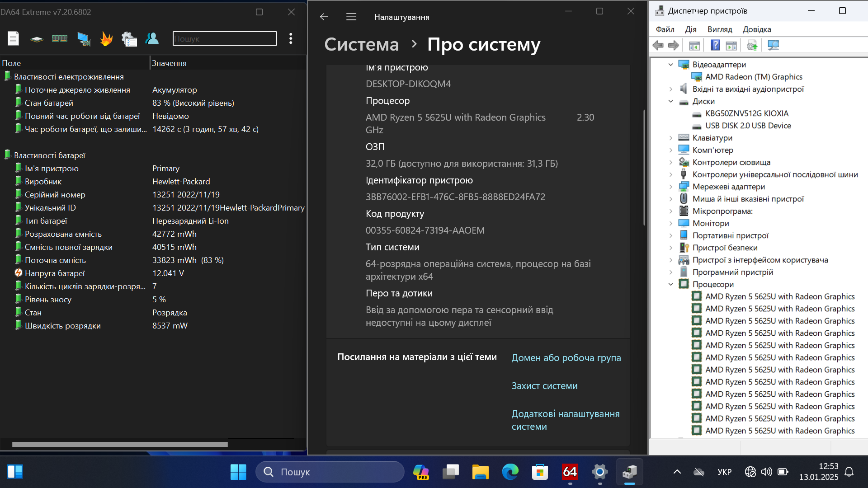Open notification bell in taskbar
The image size is (868, 488).
tap(849, 472)
